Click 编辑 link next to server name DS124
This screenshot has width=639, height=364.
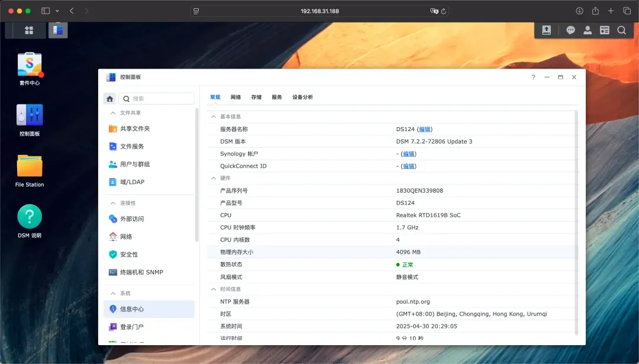425,129
